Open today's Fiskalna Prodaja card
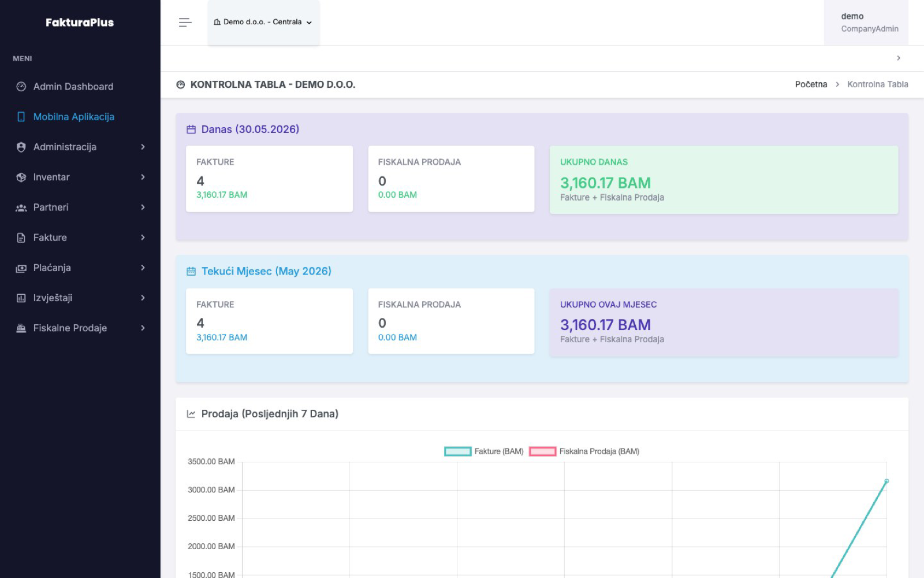Screen dimensions: 924x578 coord(451,179)
